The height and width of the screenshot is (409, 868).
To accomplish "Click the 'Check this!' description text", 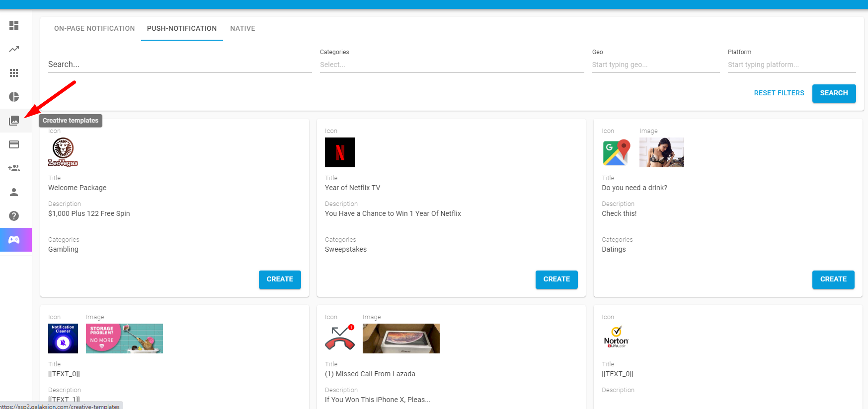I will click(619, 213).
